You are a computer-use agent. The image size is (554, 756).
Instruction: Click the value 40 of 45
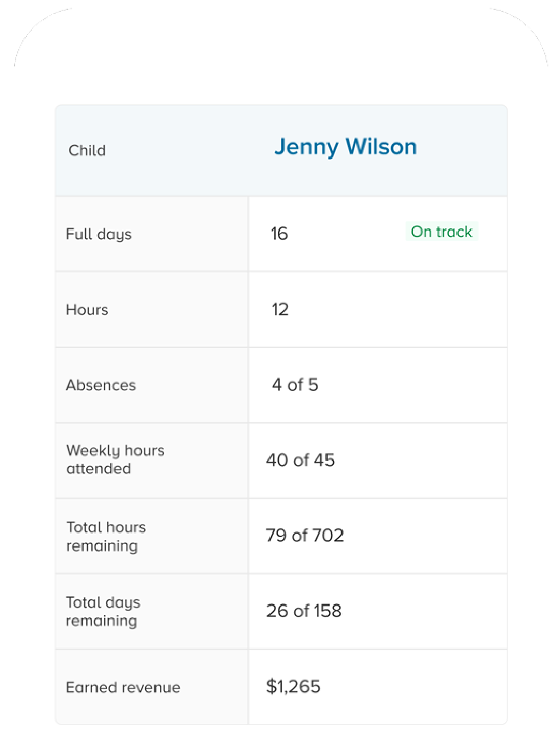click(300, 461)
